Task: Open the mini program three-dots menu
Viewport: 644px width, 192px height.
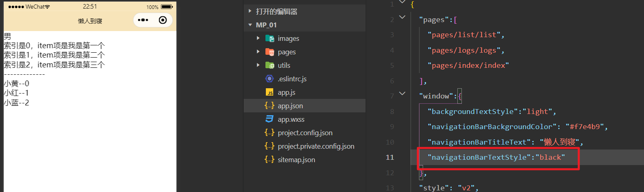Action: pyautogui.click(x=143, y=20)
